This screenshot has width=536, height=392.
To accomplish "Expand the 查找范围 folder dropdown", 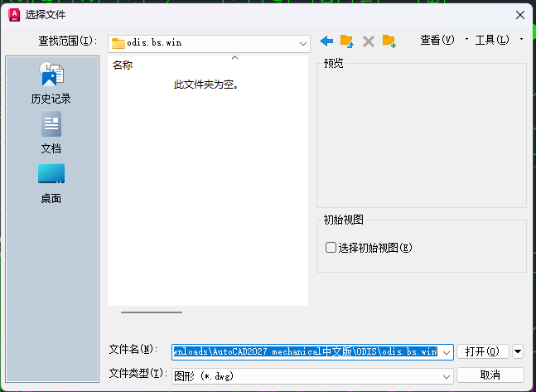I will tap(303, 44).
